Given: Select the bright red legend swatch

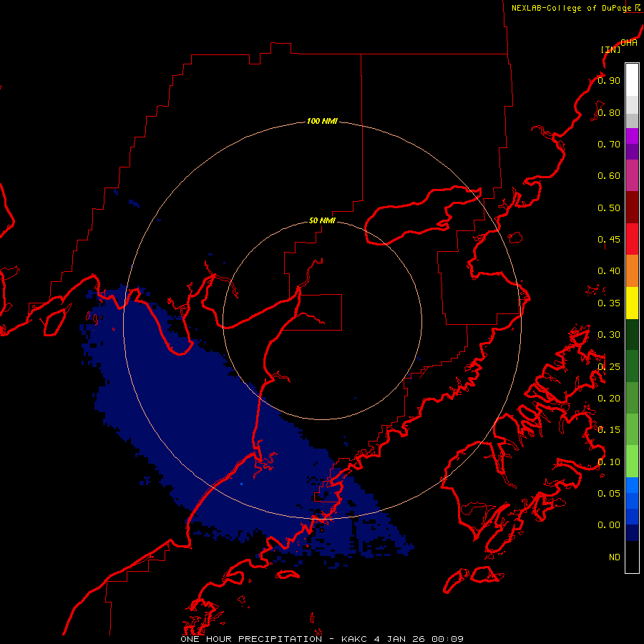Looking at the screenshot, I should point(632,239).
